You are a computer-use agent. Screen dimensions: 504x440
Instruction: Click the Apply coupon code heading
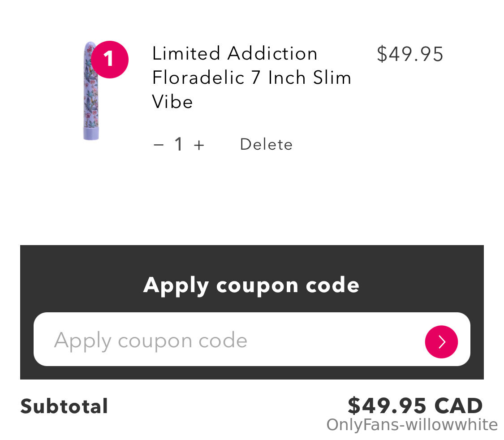[251, 285]
